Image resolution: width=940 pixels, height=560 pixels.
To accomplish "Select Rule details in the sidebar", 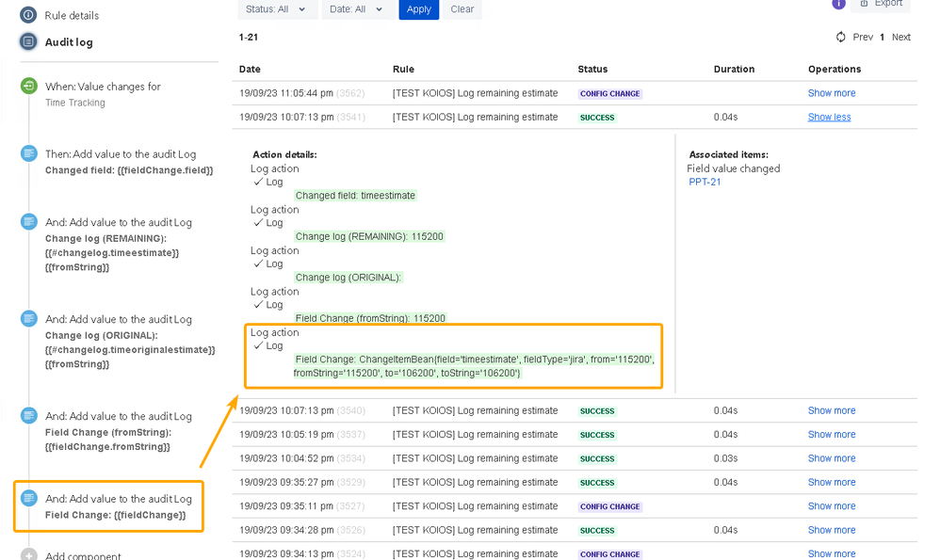I will [72, 16].
